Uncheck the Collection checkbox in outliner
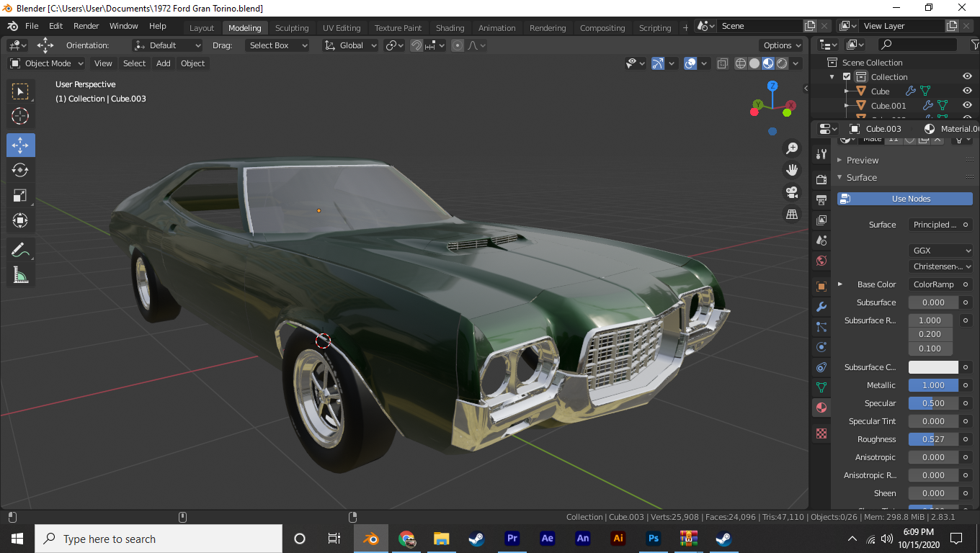Screen dimensions: 980x553 click(x=847, y=77)
